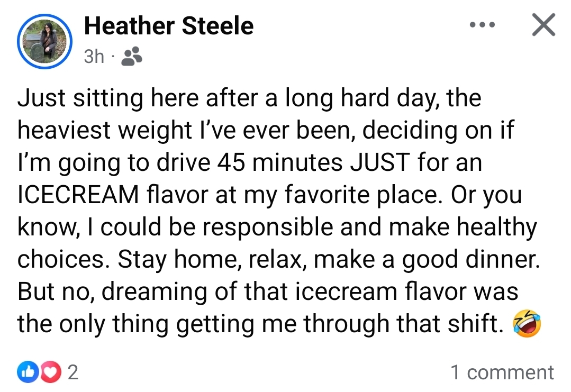571x392 pixels.
Task: Click the word 'shift.' ending the post
Action: 476,323
